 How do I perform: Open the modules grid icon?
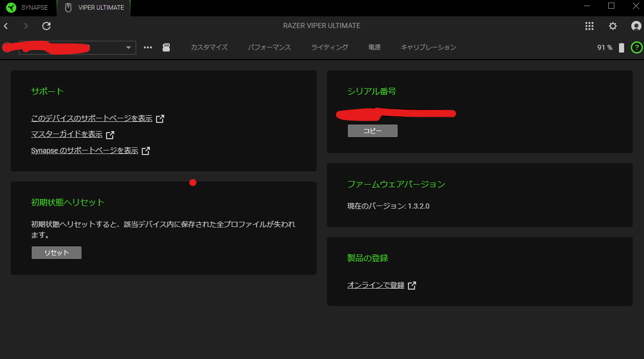[589, 26]
